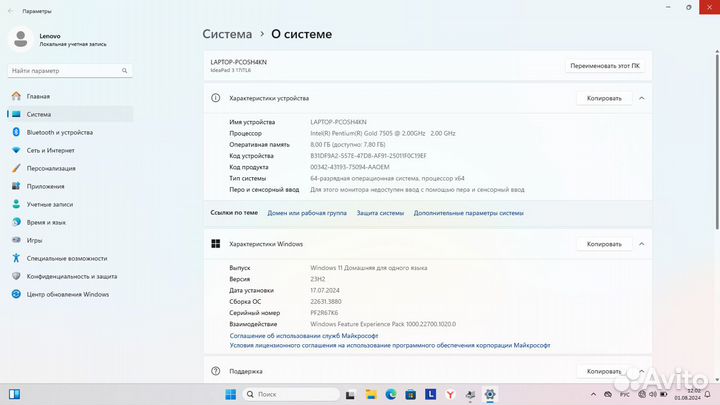
Task: Click the РУС language indicator
Action: 624,394
